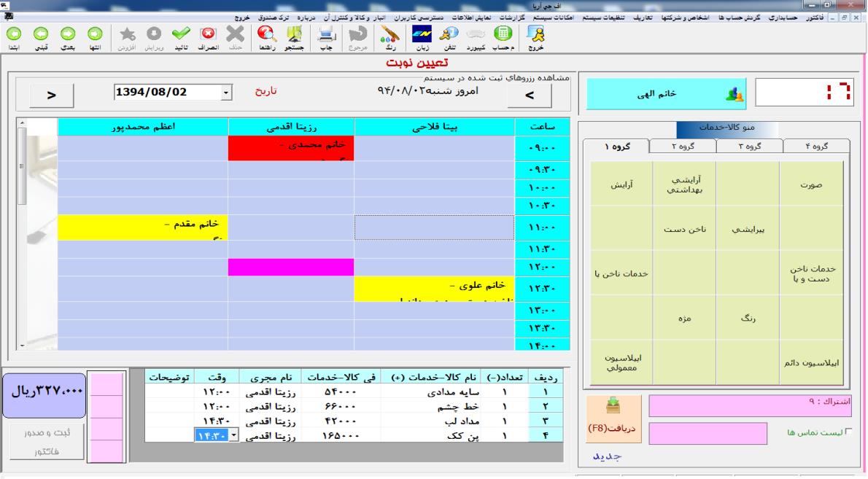Viewport: 868px width, 479px height.
Task: Click the magenta 12:00 appointment block
Action: [291, 267]
